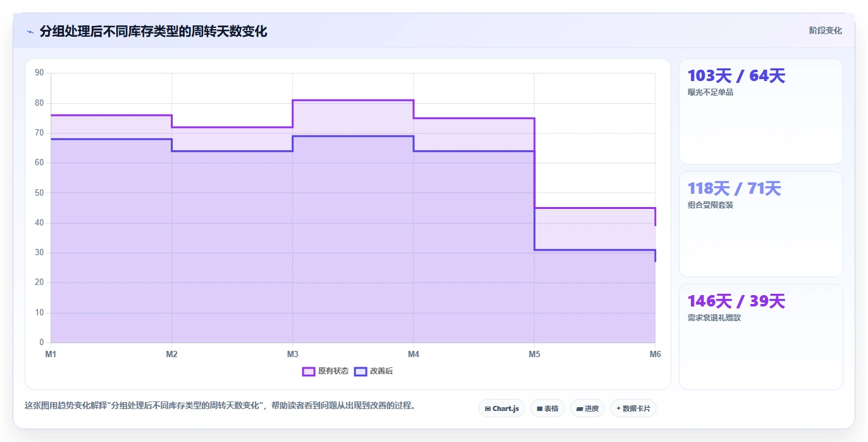
Task: Click the Chart.js tag chip
Action: point(502,408)
